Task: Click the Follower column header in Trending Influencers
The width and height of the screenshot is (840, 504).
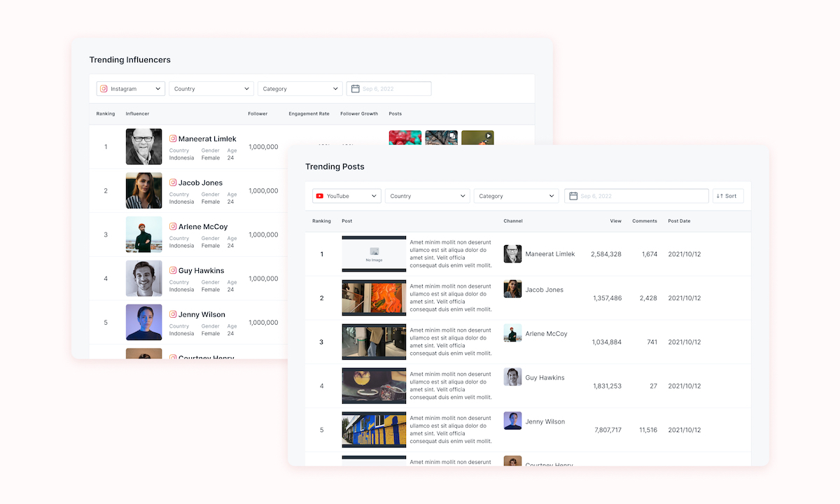Action: [258, 113]
